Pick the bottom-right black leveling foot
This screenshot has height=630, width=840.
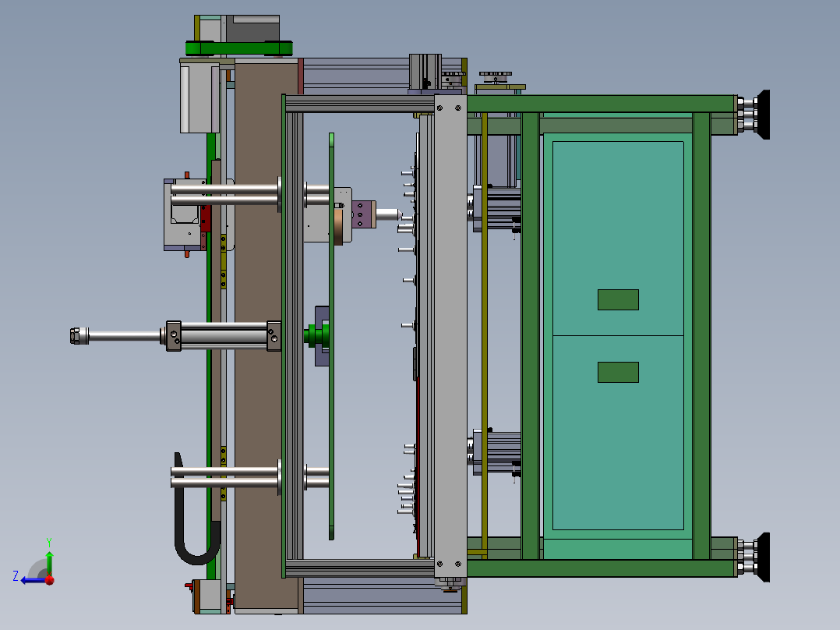pos(763,557)
